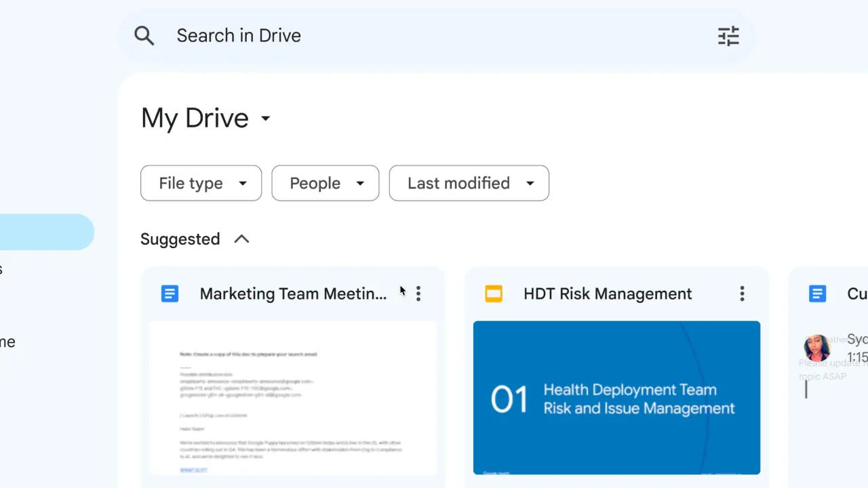The image size is (868, 488).
Task: Open the HDT Risk Management title
Action: (x=608, y=293)
